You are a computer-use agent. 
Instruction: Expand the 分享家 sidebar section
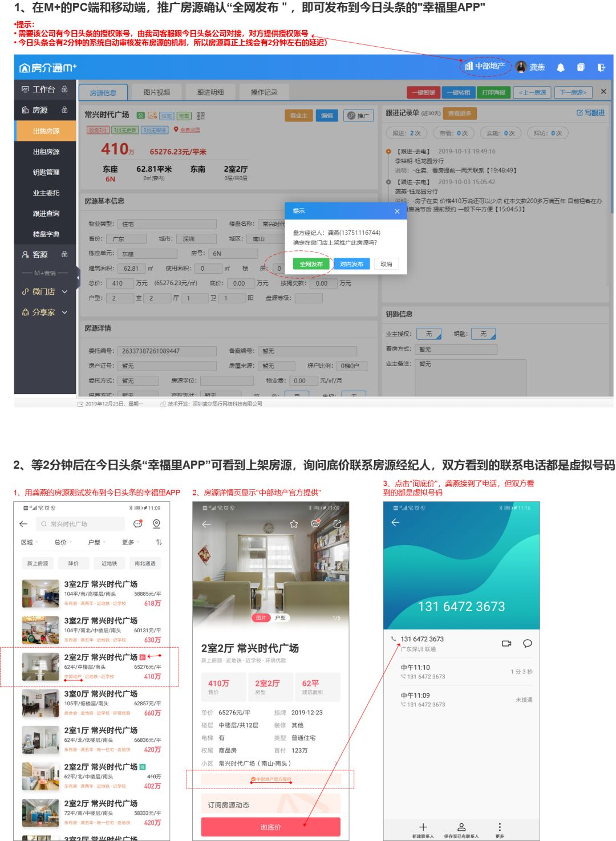pyautogui.click(x=44, y=312)
